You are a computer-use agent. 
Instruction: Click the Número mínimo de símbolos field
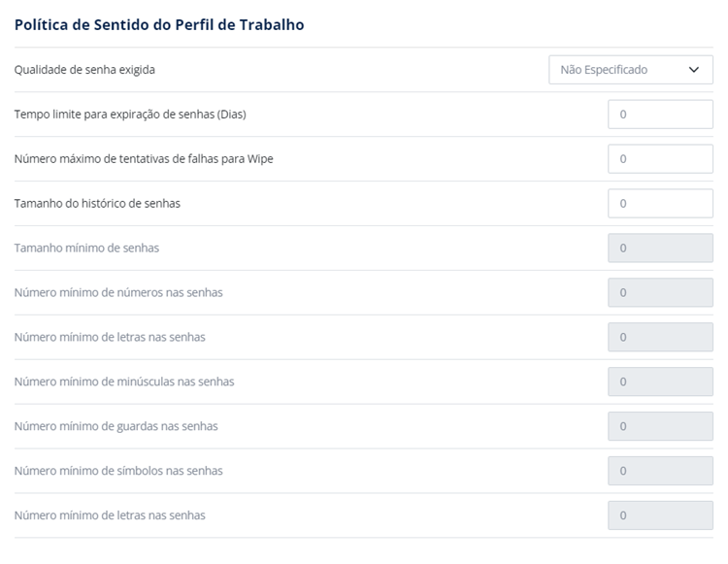coord(660,471)
